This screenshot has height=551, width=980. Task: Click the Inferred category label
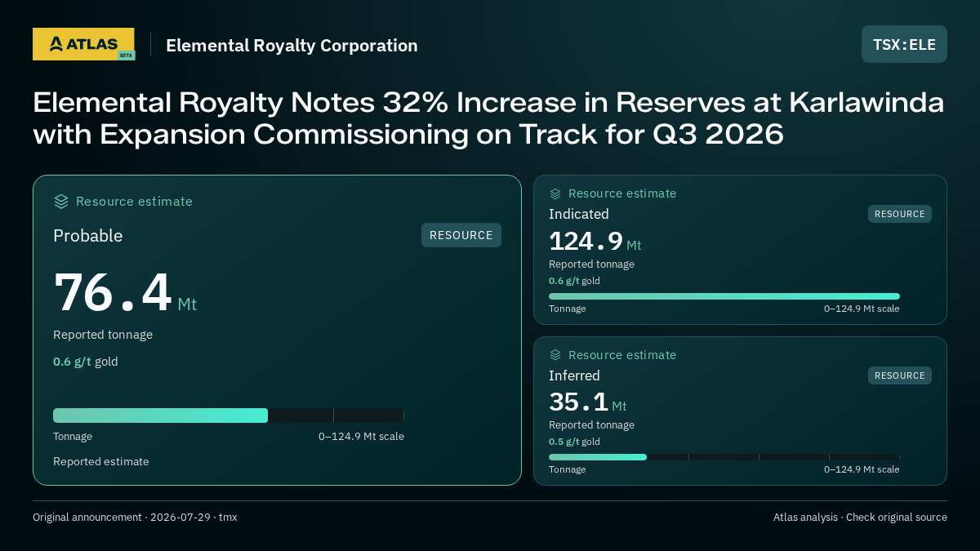click(574, 375)
